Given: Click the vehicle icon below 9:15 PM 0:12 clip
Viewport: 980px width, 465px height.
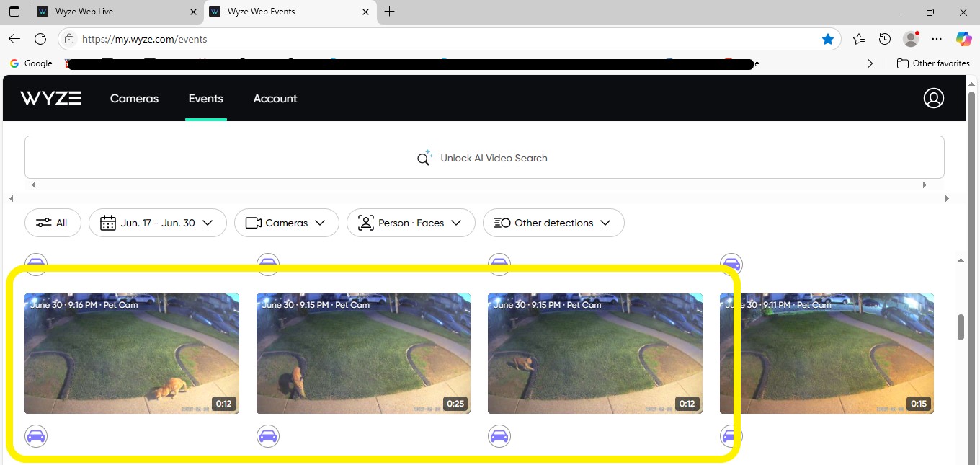Looking at the screenshot, I should 499,436.
